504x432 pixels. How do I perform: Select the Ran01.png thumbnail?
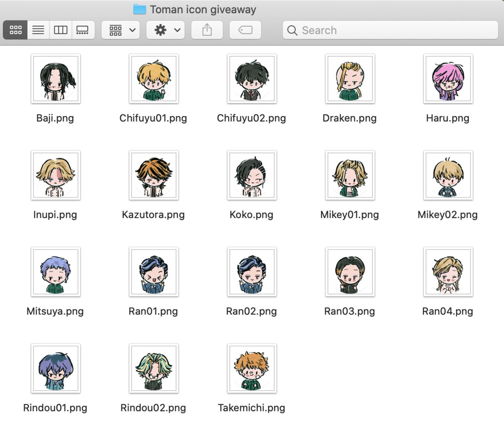click(154, 272)
